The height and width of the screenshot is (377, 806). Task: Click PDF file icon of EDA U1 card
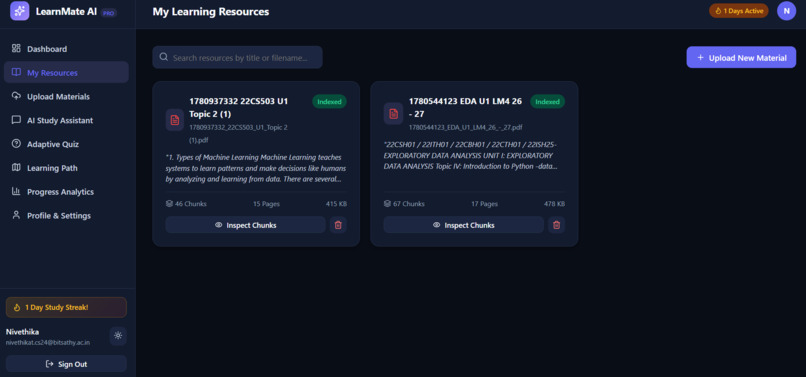(393, 114)
